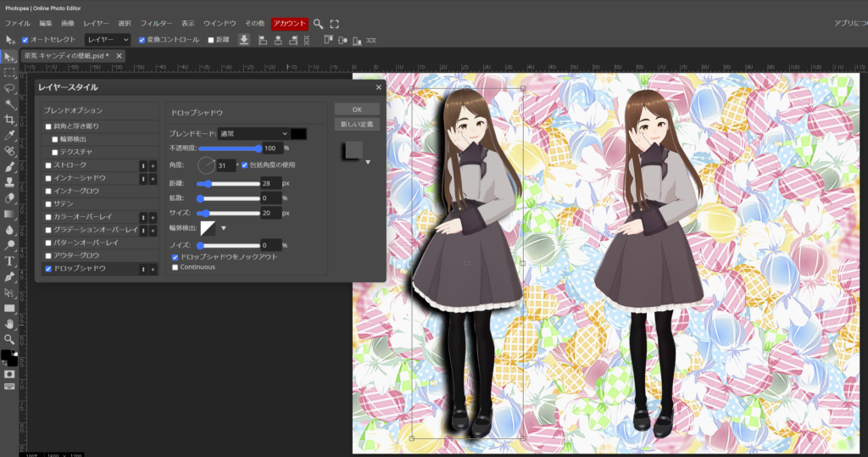Select the Hand tool

10,323
